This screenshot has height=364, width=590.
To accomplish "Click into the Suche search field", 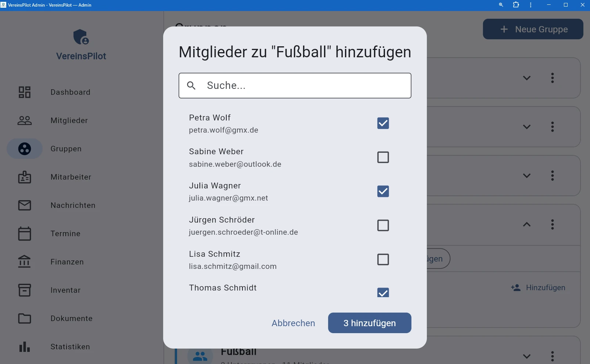I will click(295, 85).
